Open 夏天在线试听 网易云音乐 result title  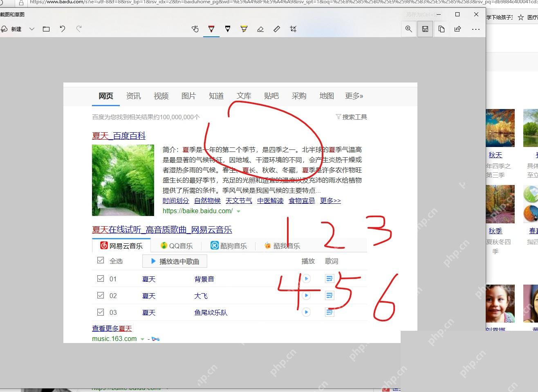coord(162,230)
